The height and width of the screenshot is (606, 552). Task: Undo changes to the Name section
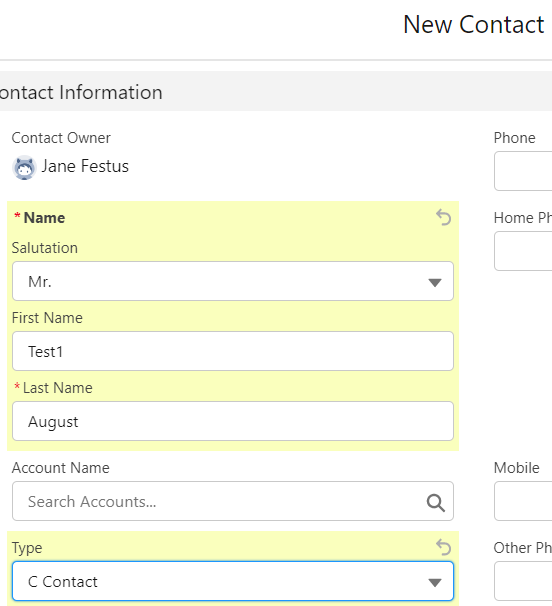pos(443,217)
